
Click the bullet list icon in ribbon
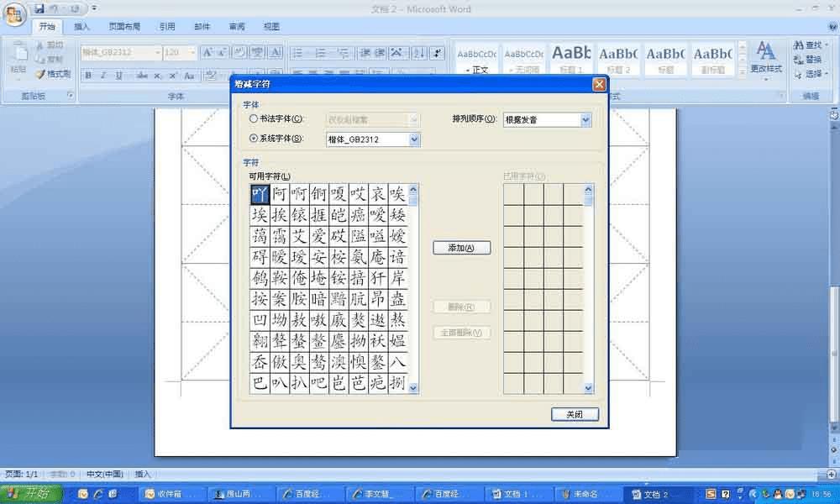(298, 52)
